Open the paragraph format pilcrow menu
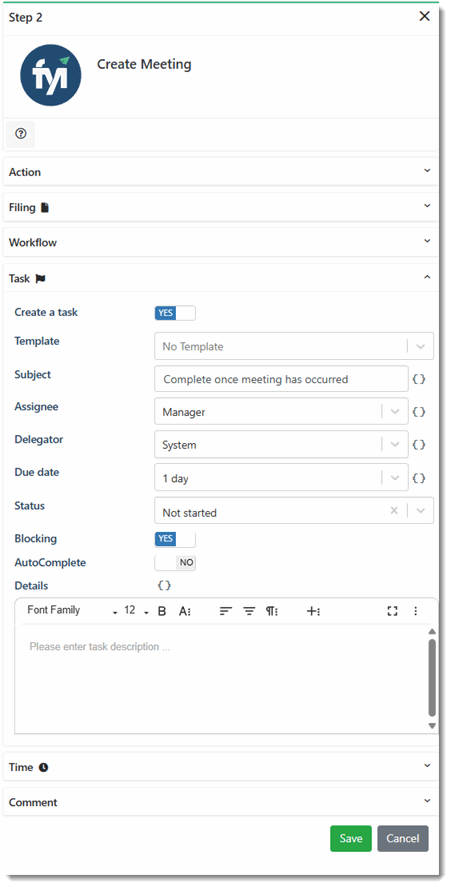This screenshot has width=451, height=887. 272,611
